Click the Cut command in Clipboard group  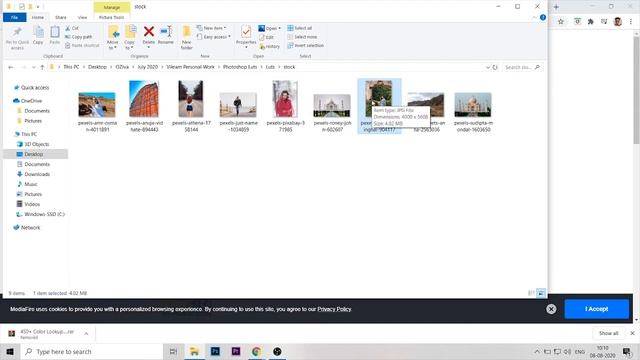coord(72,28)
